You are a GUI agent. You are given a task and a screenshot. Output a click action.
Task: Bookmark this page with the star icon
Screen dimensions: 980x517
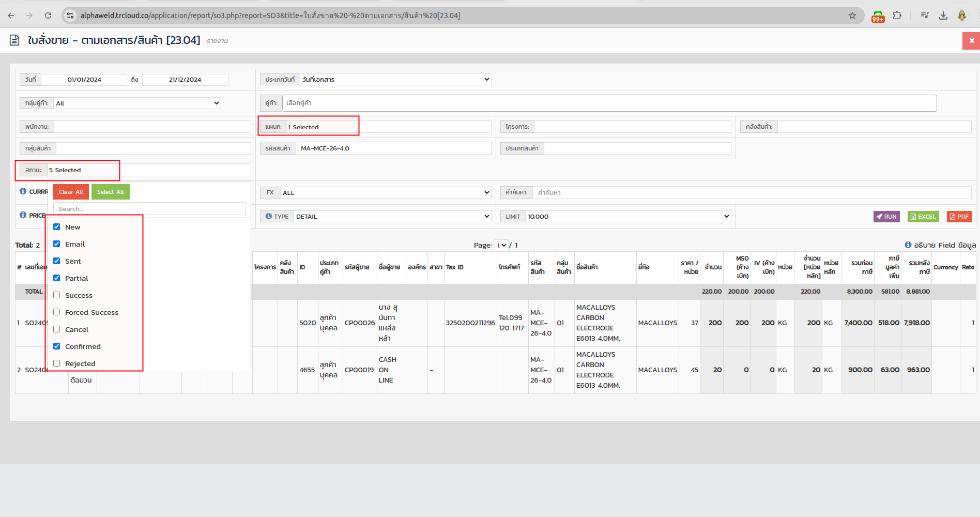click(x=852, y=16)
